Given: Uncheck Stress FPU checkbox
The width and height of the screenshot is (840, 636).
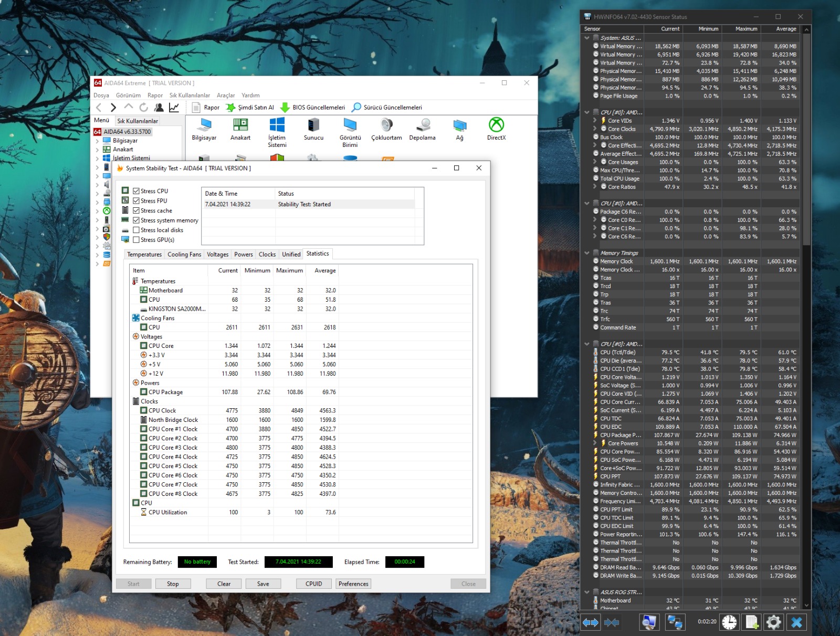Looking at the screenshot, I should pos(136,201).
